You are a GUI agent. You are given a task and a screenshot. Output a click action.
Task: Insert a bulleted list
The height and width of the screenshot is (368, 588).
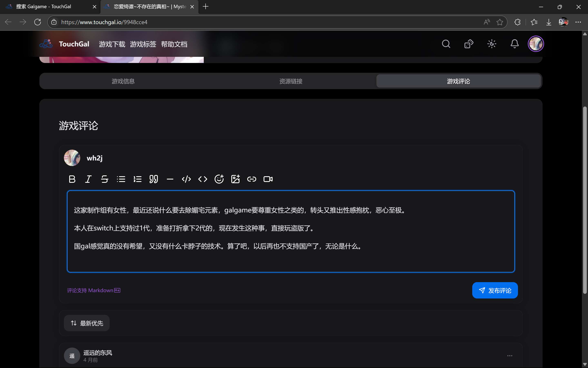click(121, 179)
